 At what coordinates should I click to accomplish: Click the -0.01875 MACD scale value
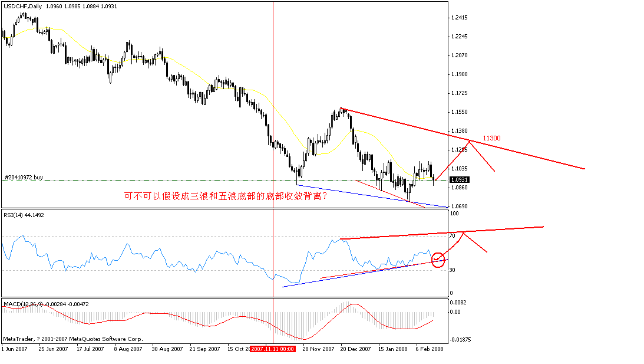pyautogui.click(x=460, y=340)
